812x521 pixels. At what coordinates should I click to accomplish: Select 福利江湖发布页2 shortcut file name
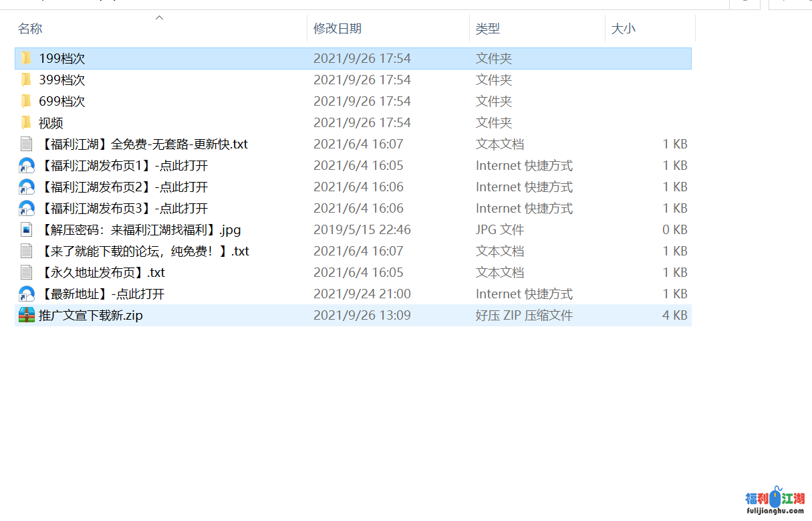click(x=124, y=187)
